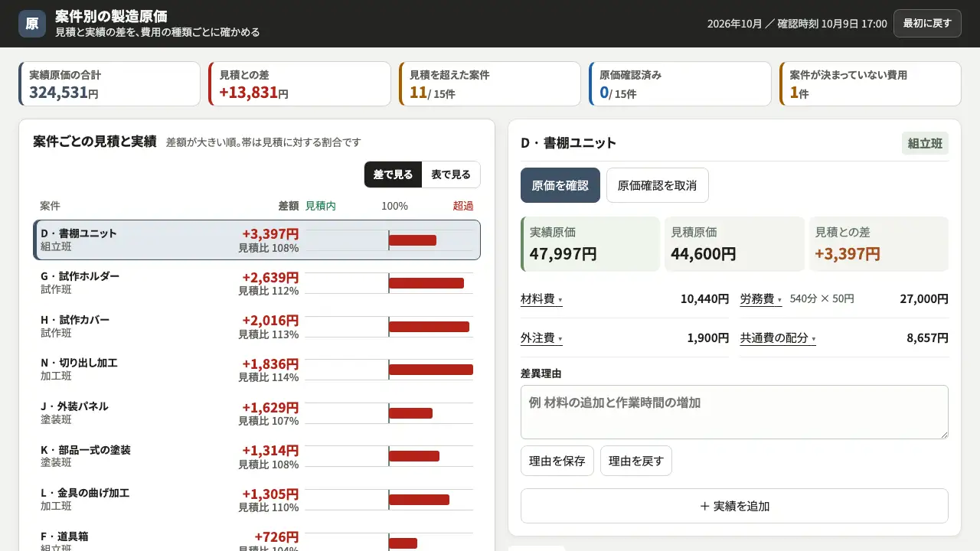Select the L・金具の曲げ加工 row
Screen dimensions: 980x551
[256, 500]
